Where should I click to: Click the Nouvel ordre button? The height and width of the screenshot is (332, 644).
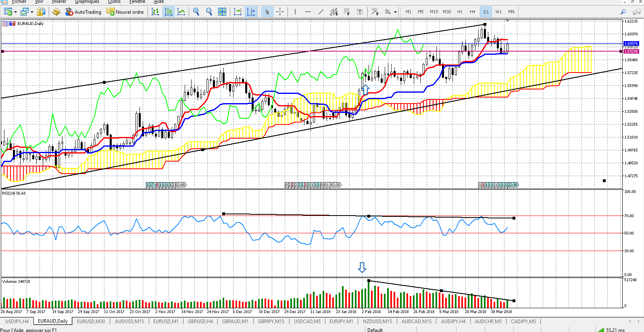(x=125, y=12)
